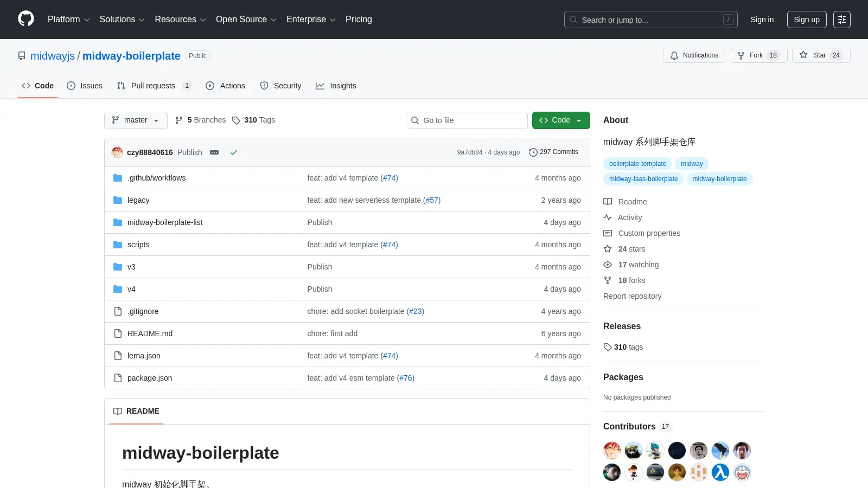Expand the Enterprise menu
The image size is (868, 488).
pos(311,20)
